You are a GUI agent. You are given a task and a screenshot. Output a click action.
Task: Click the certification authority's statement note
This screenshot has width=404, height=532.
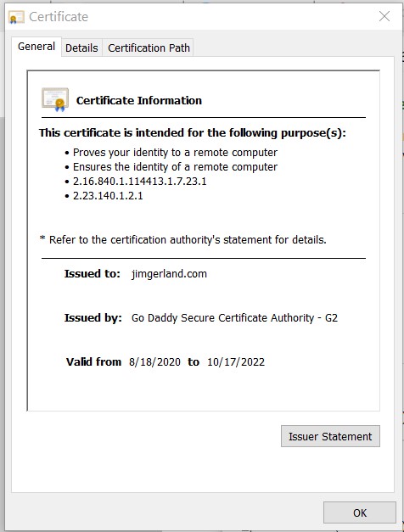(183, 240)
